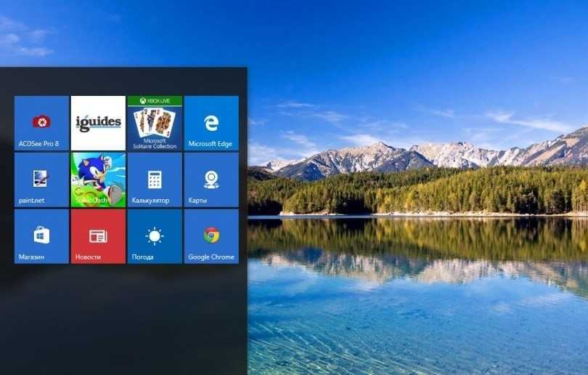Click the Магазин store bag icon
This screenshot has width=588, height=375.
pyautogui.click(x=41, y=235)
